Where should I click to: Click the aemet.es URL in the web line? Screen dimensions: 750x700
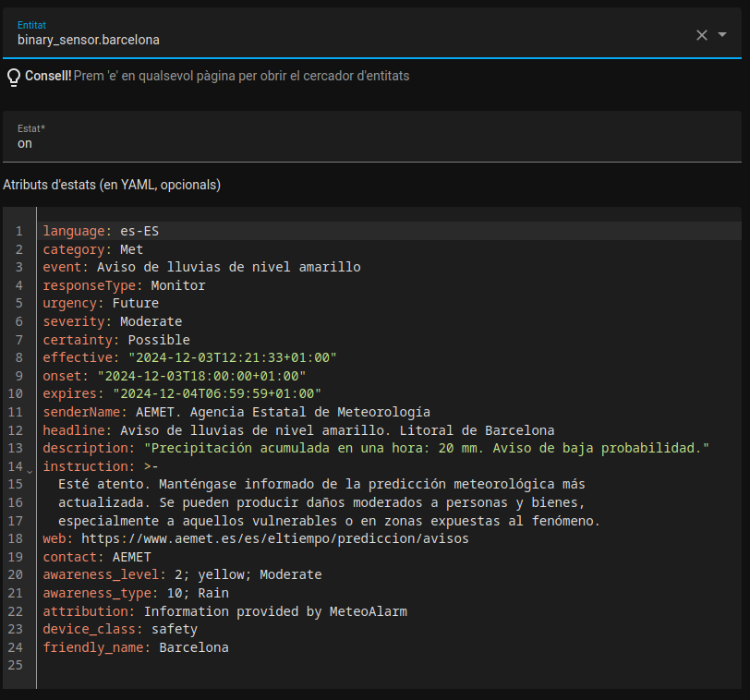[274, 538]
